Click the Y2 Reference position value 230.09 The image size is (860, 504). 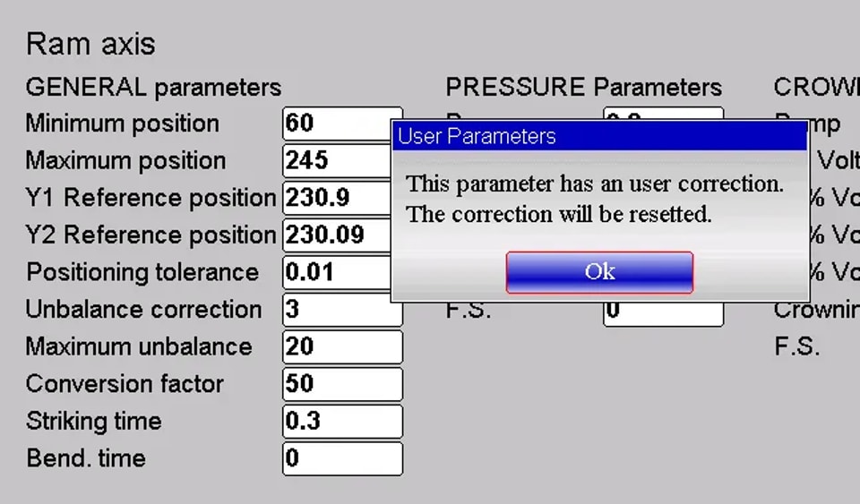(x=338, y=235)
